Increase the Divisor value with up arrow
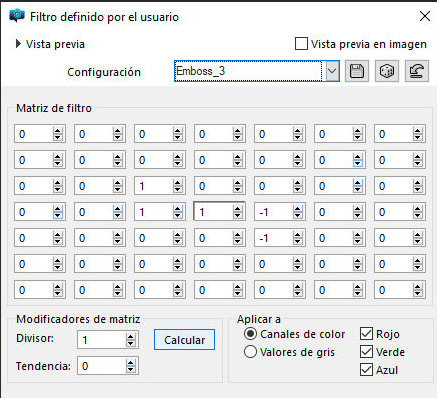 [131, 337]
